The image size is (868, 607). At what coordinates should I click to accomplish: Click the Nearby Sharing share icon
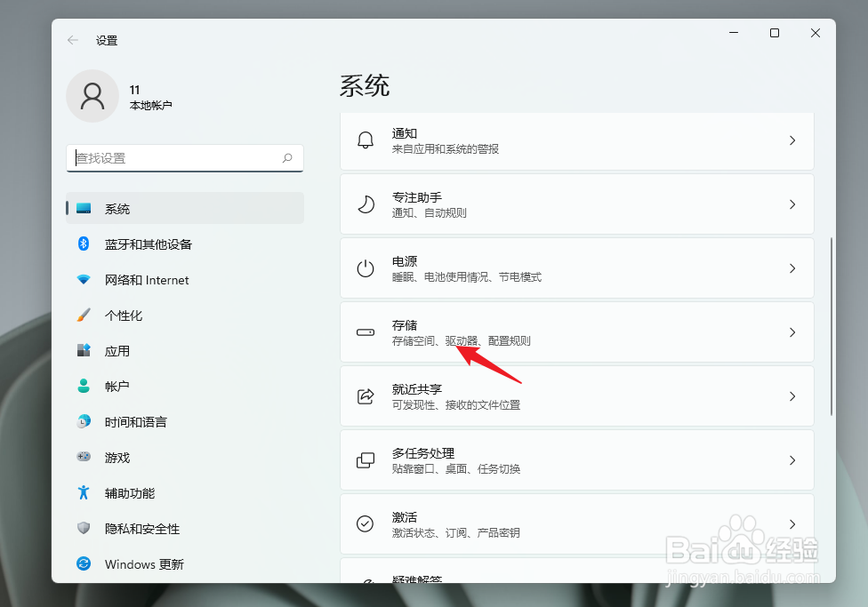(x=366, y=396)
